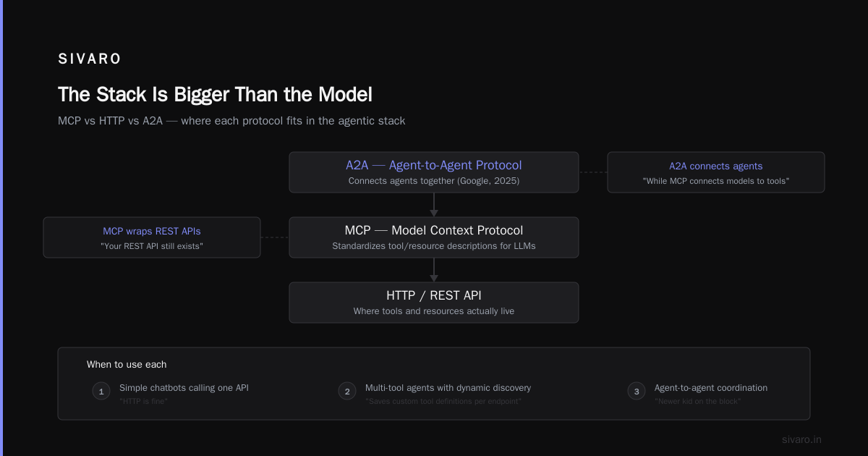This screenshot has width=868, height=456.
Task: Click the sivaro.in link
Action: (x=802, y=439)
